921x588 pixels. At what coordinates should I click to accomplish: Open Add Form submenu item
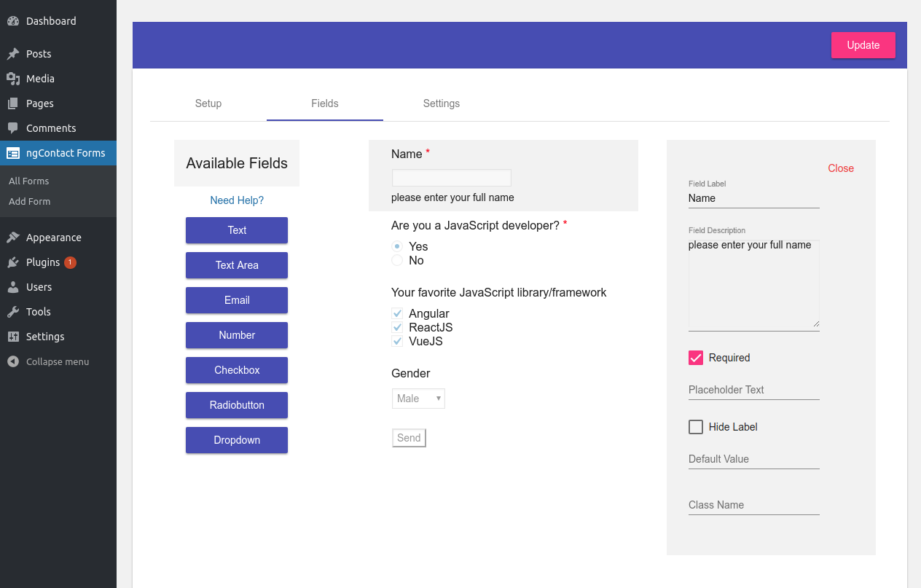(x=29, y=201)
